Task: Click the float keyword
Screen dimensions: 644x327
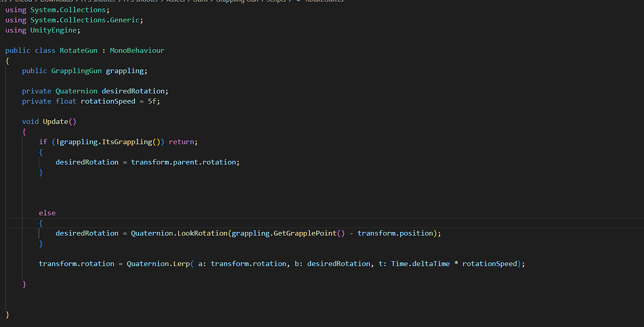Action: click(x=65, y=101)
